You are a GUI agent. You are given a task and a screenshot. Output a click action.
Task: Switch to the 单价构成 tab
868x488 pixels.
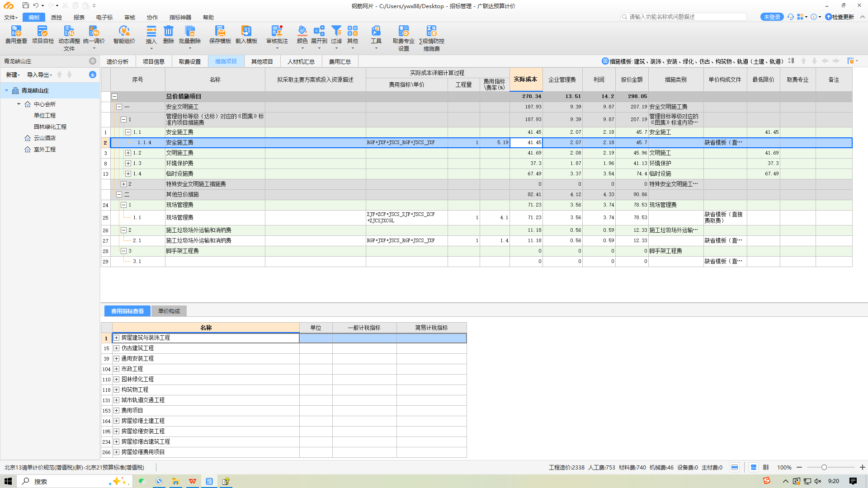169,311
